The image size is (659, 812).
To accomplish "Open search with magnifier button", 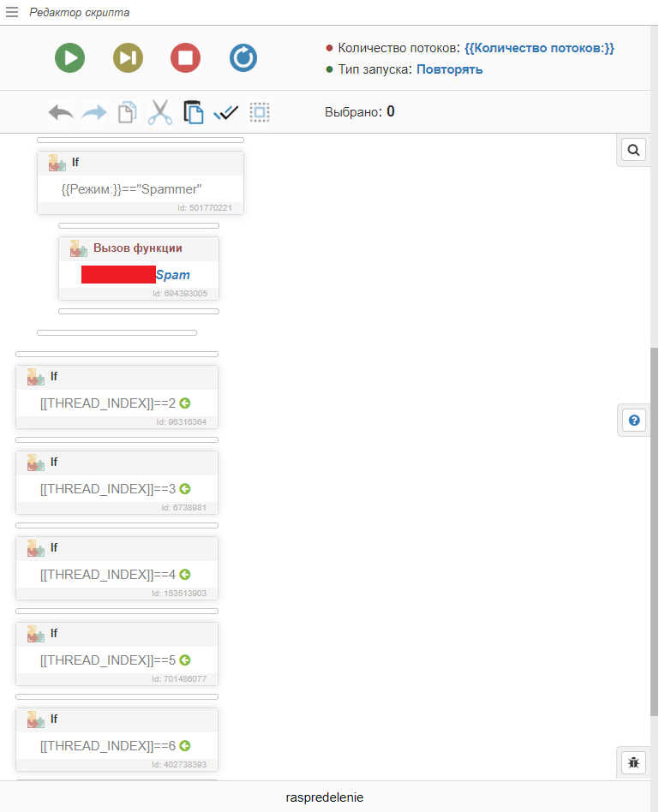I will click(x=633, y=150).
